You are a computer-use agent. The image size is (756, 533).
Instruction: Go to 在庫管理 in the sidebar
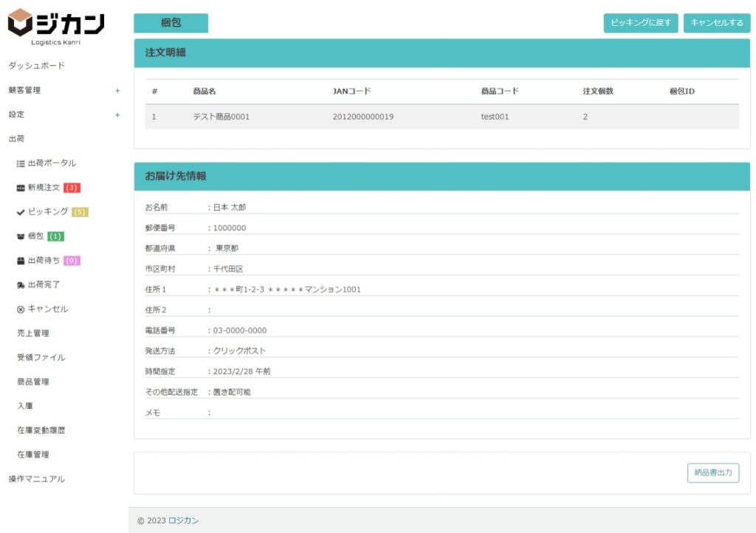pyautogui.click(x=32, y=455)
